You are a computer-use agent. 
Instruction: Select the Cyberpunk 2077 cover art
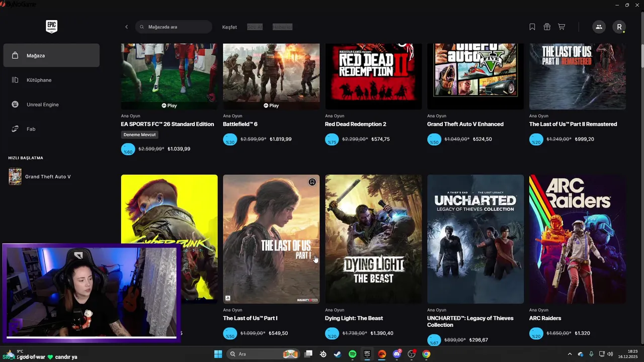(x=170, y=210)
